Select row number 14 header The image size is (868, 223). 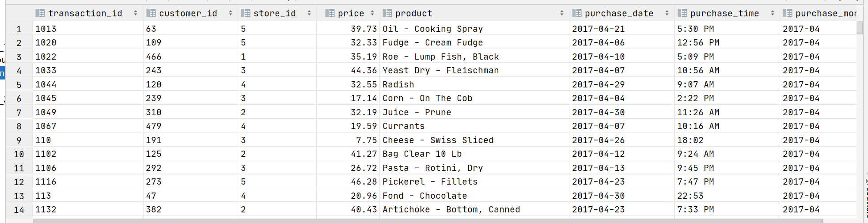19,210
